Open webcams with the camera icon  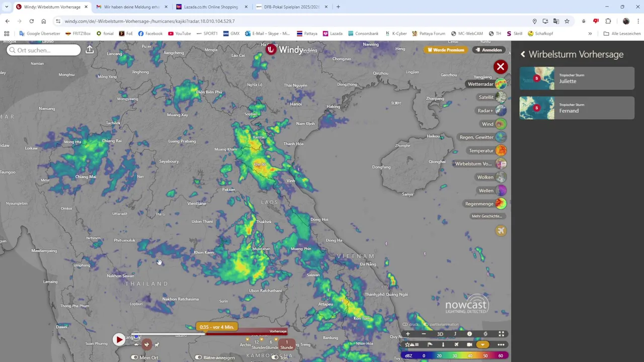(469, 345)
